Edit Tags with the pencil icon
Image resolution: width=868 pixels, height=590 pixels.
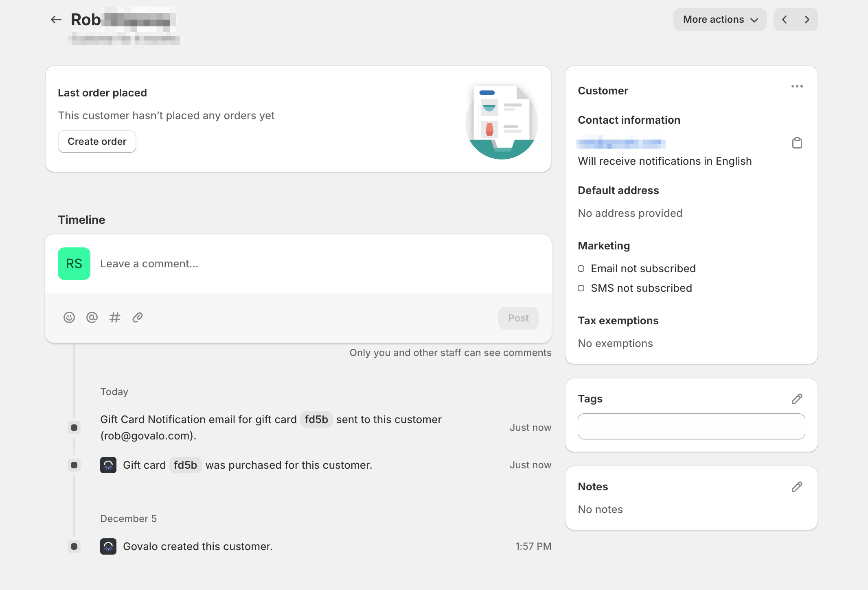[x=797, y=399]
